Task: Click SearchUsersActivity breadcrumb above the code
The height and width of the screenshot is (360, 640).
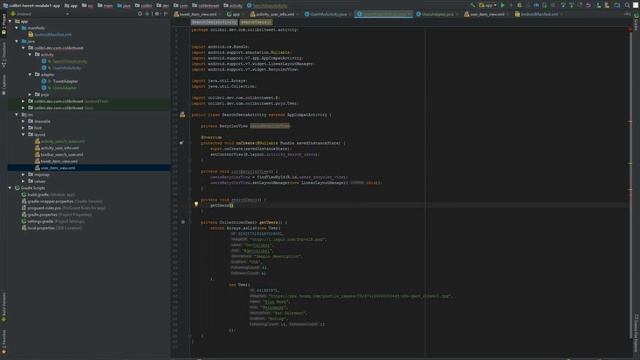Action: 214,22
